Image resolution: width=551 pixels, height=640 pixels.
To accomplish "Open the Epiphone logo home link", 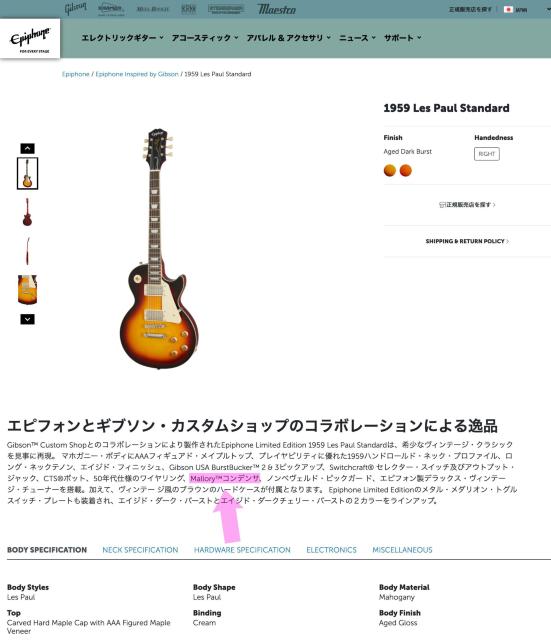I will (x=30, y=38).
